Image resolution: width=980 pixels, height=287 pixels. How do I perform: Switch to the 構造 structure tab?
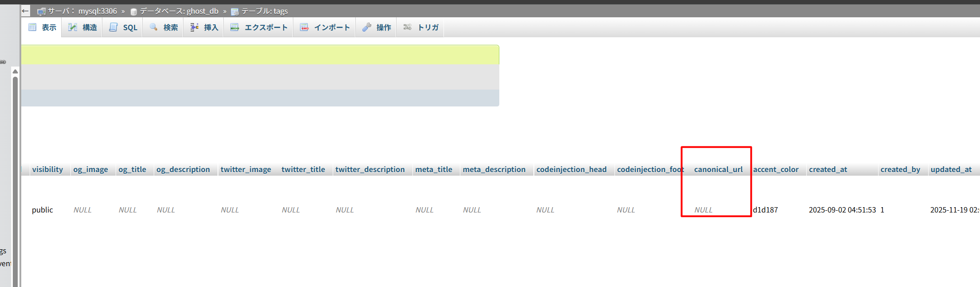click(x=82, y=28)
